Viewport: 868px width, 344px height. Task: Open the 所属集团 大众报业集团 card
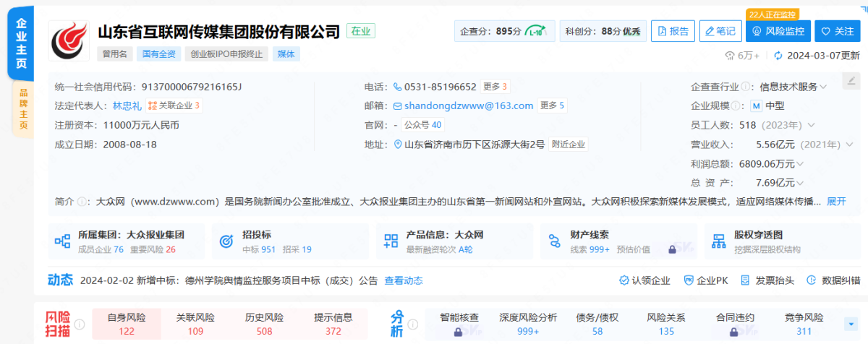click(x=126, y=241)
